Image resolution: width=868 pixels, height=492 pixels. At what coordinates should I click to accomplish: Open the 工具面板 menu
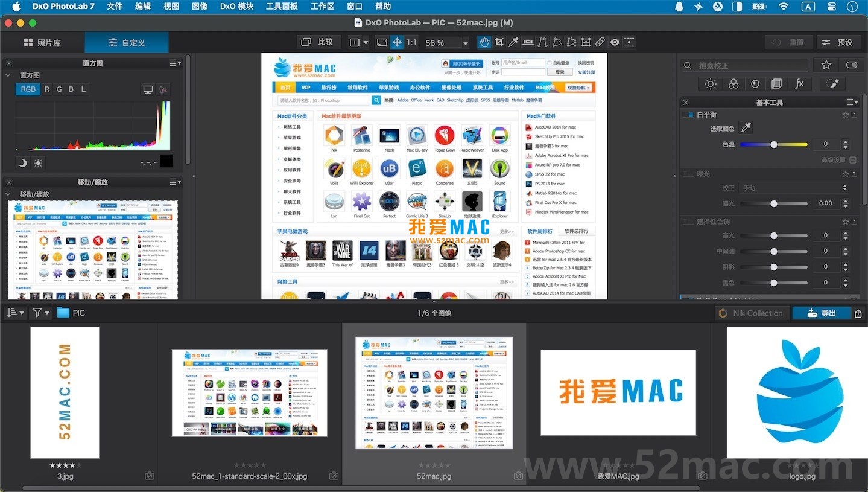pos(282,7)
